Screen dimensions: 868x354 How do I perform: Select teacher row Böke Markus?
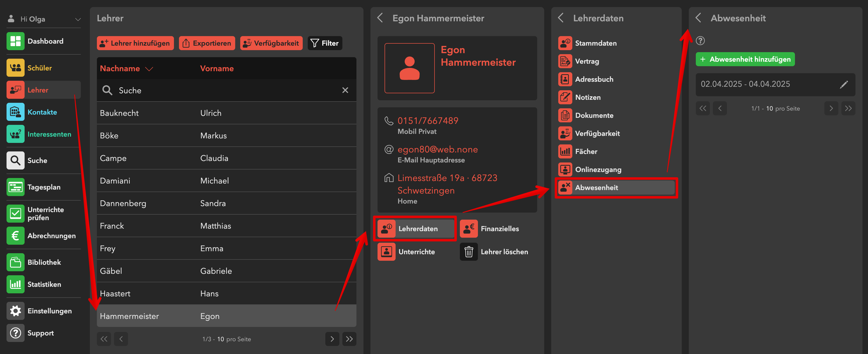[x=226, y=136]
